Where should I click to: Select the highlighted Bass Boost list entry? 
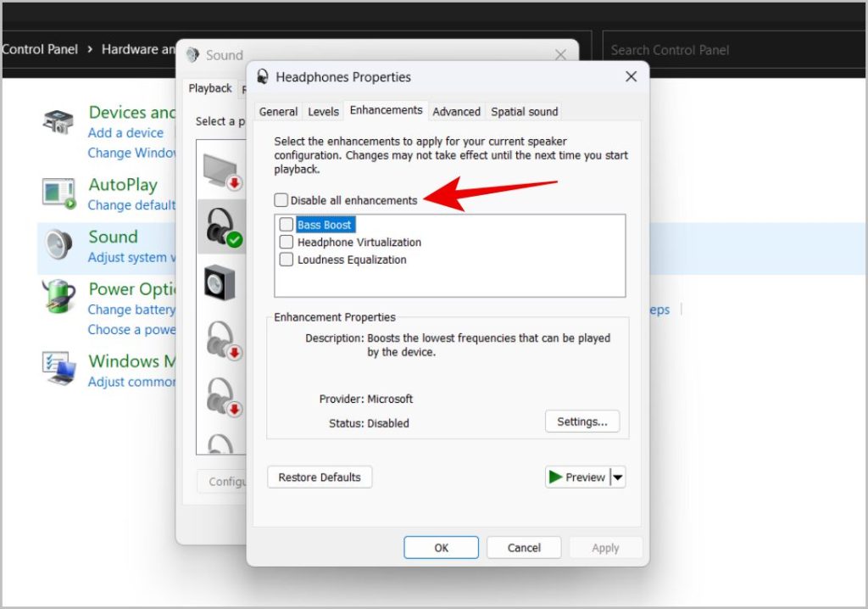(325, 225)
